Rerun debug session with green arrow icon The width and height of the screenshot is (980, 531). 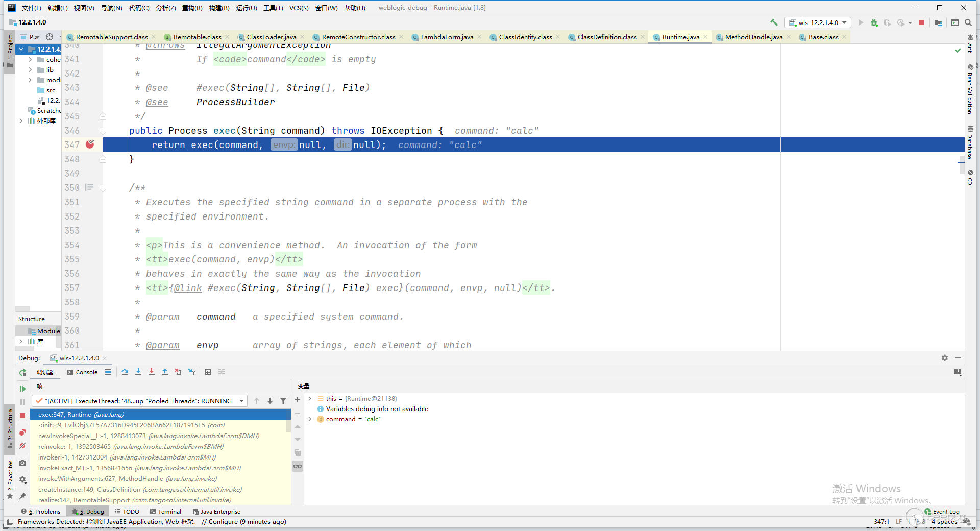click(22, 373)
